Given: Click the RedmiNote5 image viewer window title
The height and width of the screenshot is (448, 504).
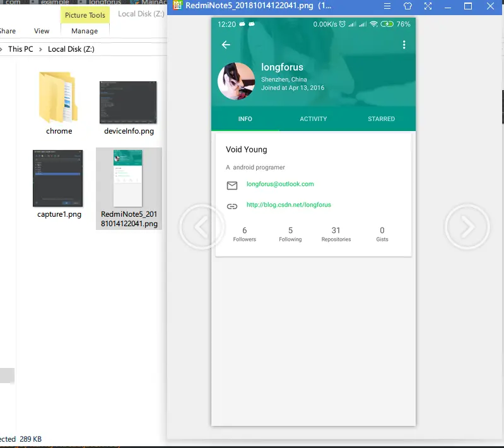Looking at the screenshot, I should [x=258, y=6].
